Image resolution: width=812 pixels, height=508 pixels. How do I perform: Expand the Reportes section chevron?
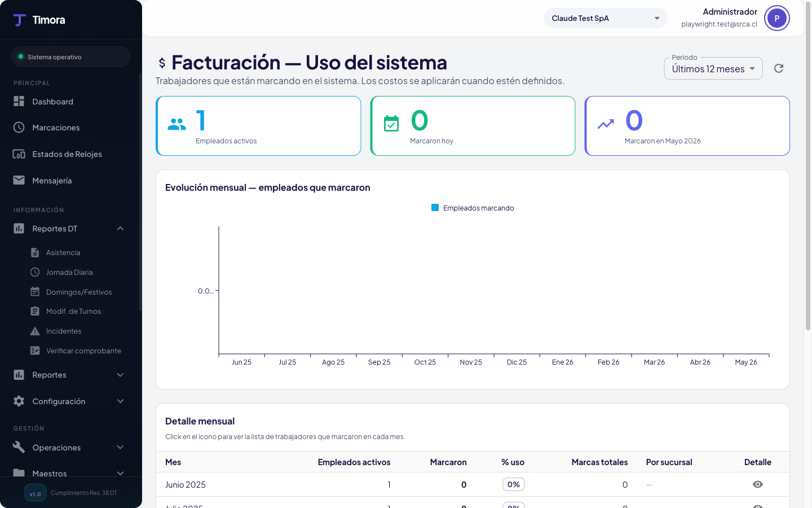(x=120, y=375)
